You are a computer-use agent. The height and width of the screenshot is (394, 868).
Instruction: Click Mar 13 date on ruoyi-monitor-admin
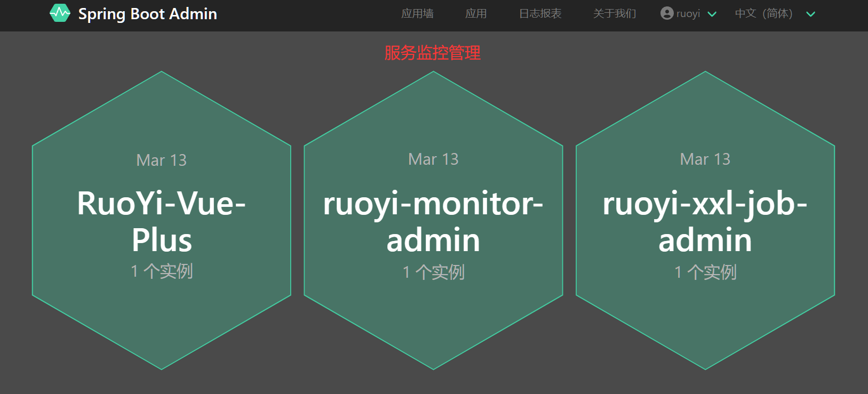coord(433,159)
